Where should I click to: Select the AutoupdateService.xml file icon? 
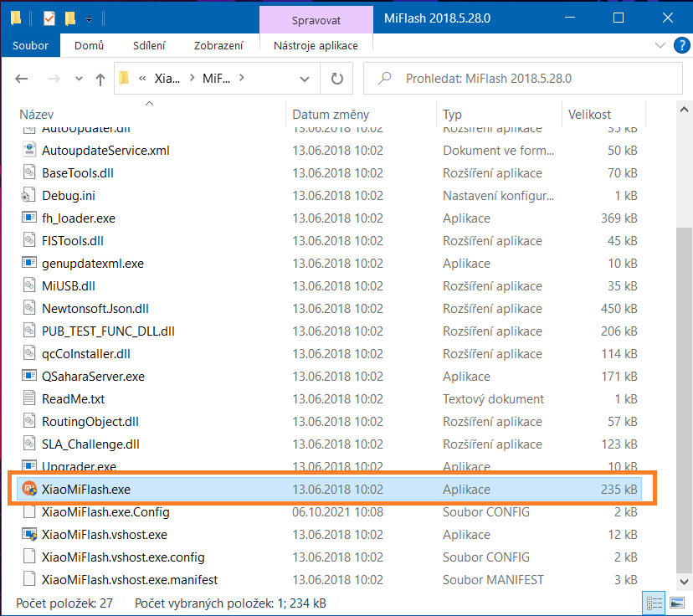click(x=29, y=150)
